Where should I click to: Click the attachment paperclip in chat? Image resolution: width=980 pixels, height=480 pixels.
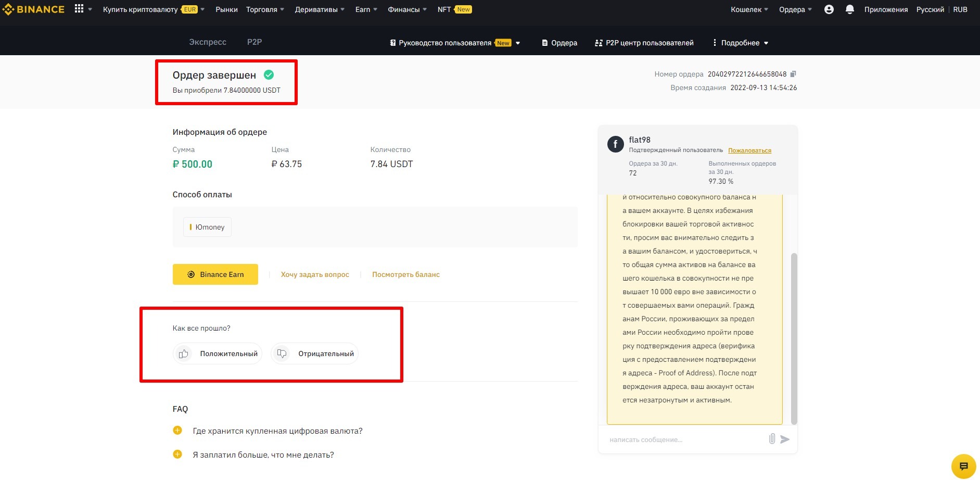click(772, 439)
